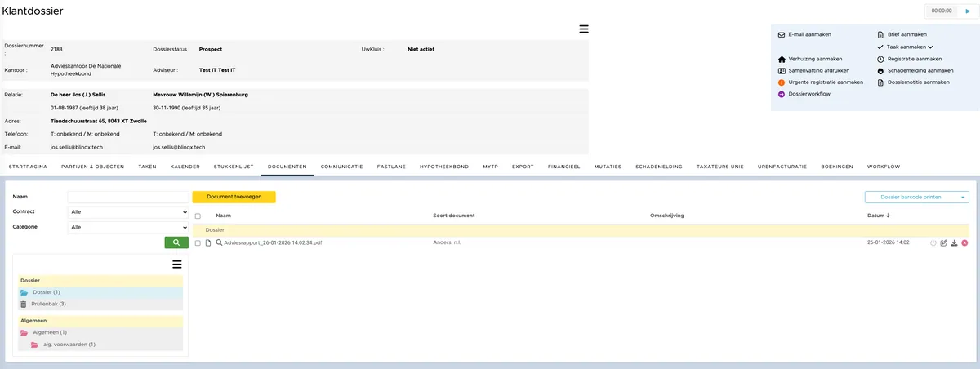The height and width of the screenshot is (369, 980).
Task: Click the blue Dossier folder icon
Action: coord(24,292)
